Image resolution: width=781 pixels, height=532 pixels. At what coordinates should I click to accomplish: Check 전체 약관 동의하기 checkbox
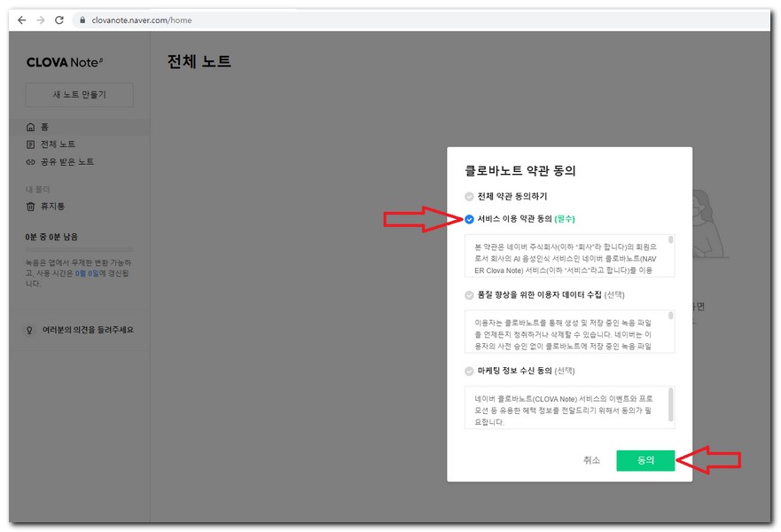tap(470, 196)
